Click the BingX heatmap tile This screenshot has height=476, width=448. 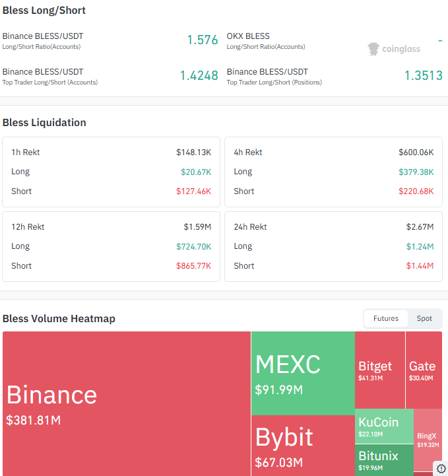click(428, 440)
